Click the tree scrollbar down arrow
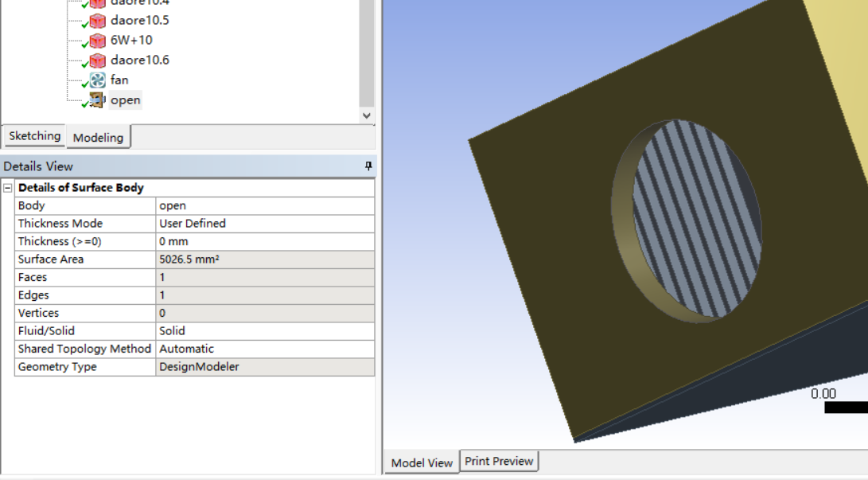The image size is (868, 480). tap(366, 115)
